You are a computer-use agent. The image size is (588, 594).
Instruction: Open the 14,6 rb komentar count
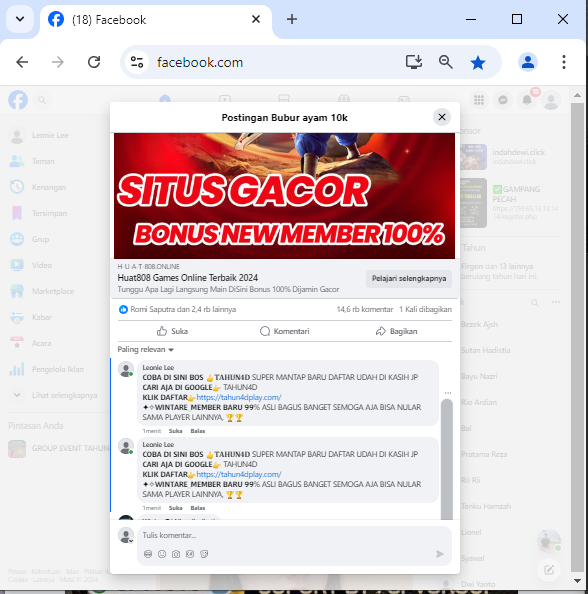pos(364,310)
